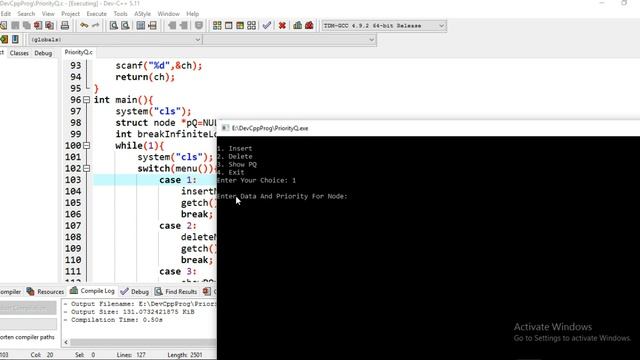640x360 pixels.
Task: Open Find using the magnifier icon
Action: tap(114, 25)
